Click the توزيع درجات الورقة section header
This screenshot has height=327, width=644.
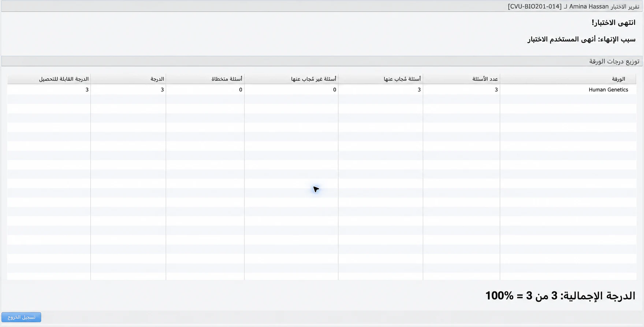pos(614,61)
